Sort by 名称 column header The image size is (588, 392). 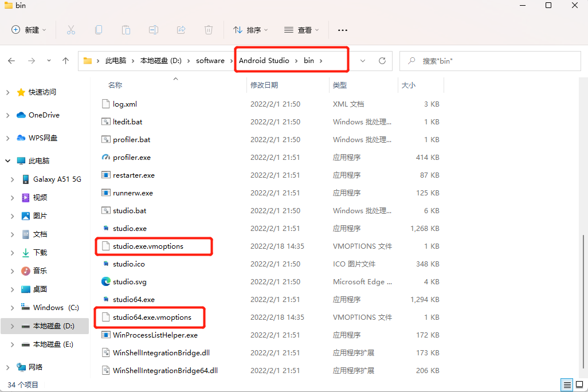pyautogui.click(x=115, y=85)
